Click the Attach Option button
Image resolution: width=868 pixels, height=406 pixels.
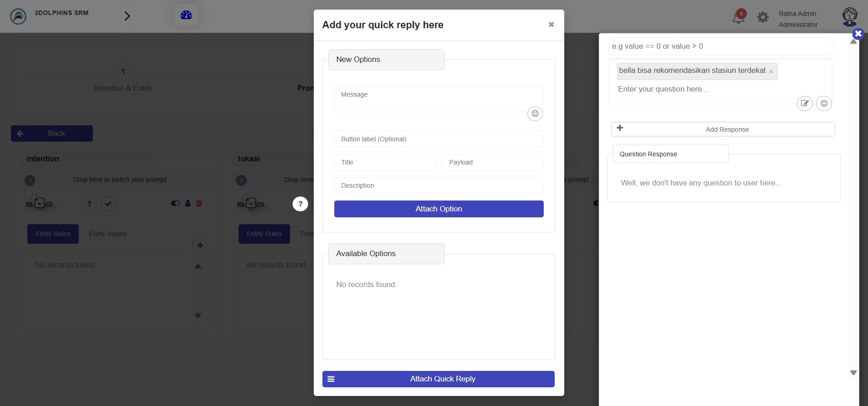tap(439, 209)
